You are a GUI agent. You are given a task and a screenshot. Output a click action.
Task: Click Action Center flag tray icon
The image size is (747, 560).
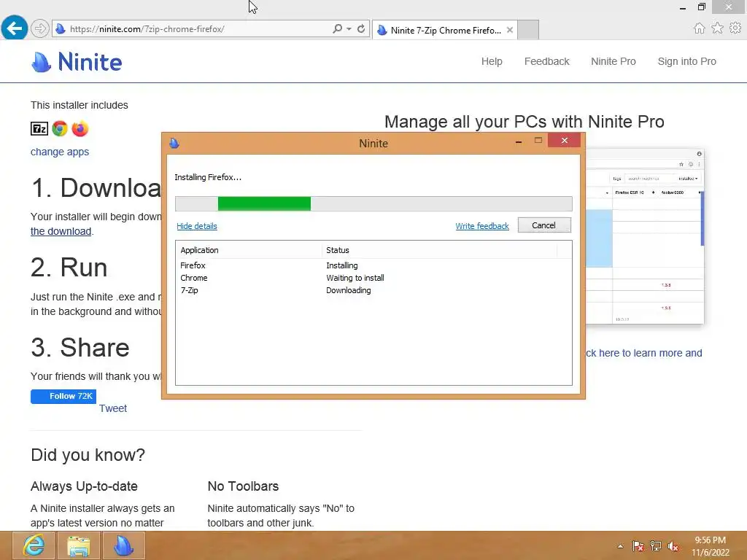click(x=638, y=546)
